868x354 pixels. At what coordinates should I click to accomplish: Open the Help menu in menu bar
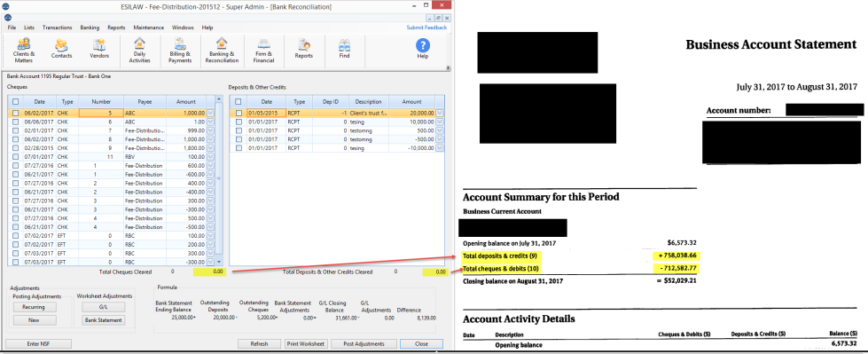click(207, 28)
